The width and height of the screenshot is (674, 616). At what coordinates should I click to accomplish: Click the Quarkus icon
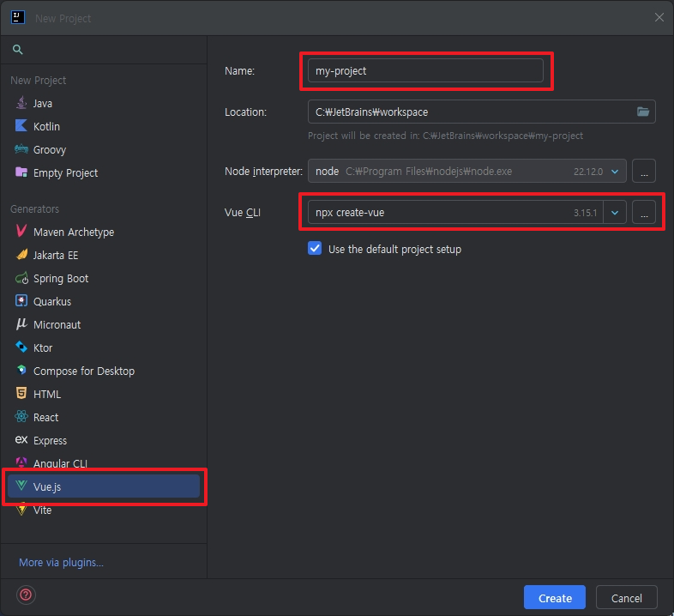point(21,300)
